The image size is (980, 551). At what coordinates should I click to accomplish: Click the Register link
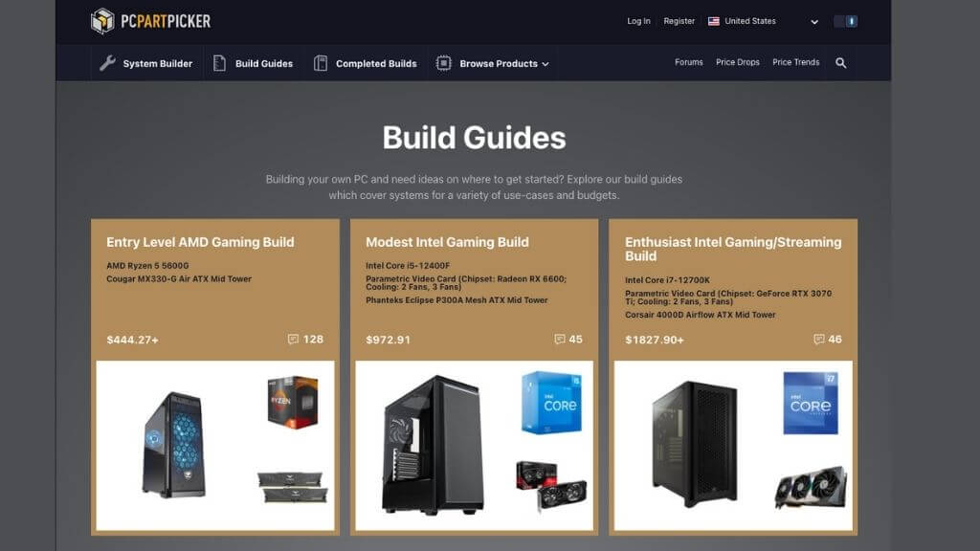coord(679,21)
